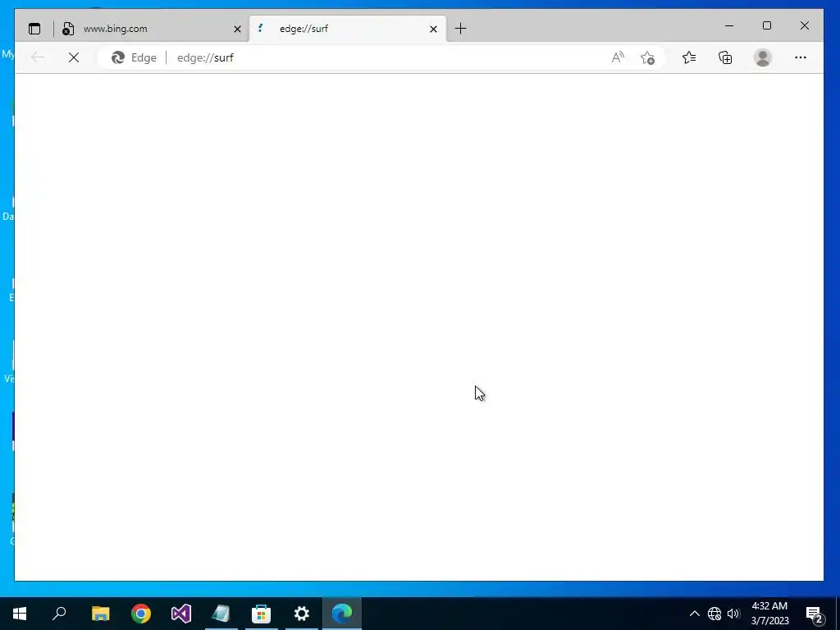This screenshot has width=840, height=630.
Task: Close the Edge window
Action: (x=804, y=25)
